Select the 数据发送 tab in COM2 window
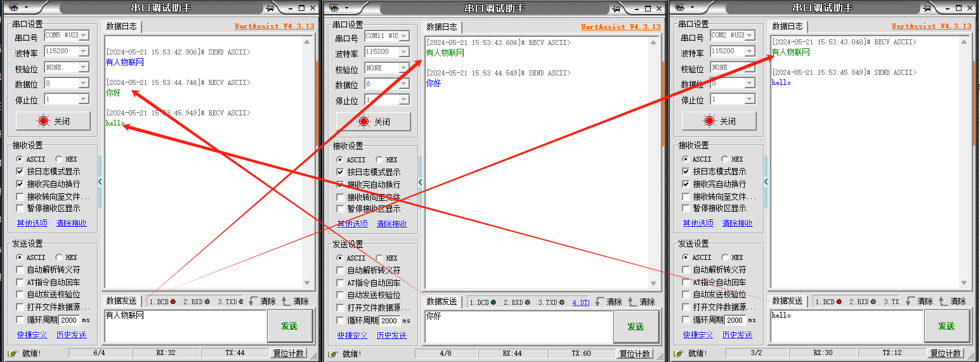The image size is (980, 362). pyautogui.click(x=787, y=301)
